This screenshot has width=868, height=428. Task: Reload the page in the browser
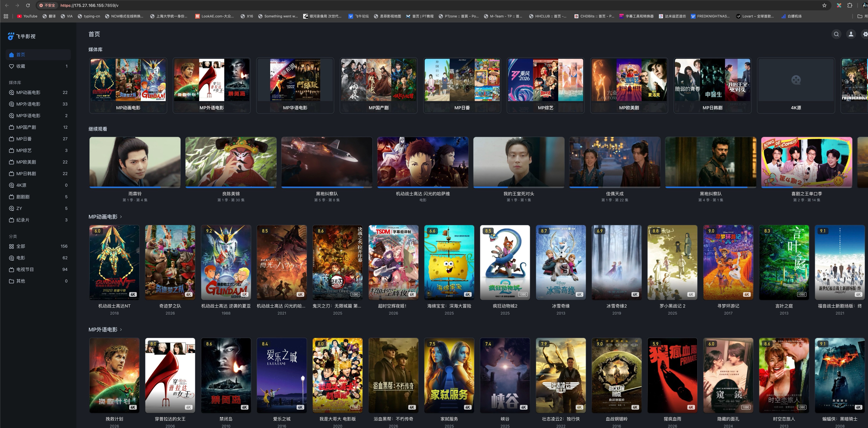coord(28,5)
